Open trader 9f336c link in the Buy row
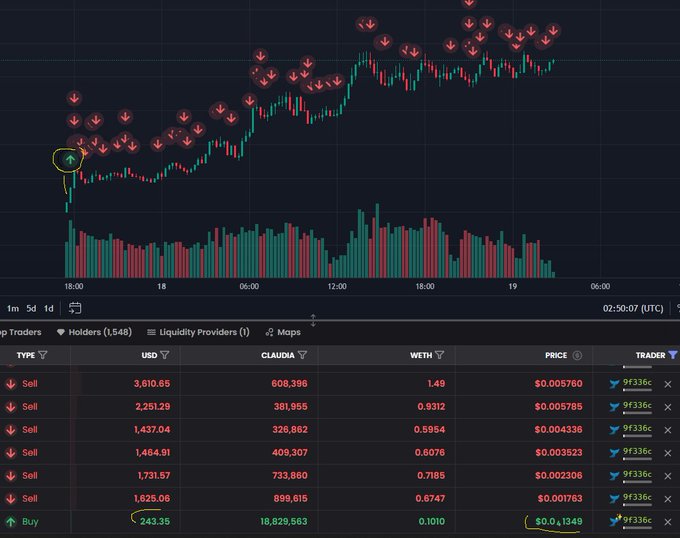The height and width of the screenshot is (538, 680). point(637,520)
